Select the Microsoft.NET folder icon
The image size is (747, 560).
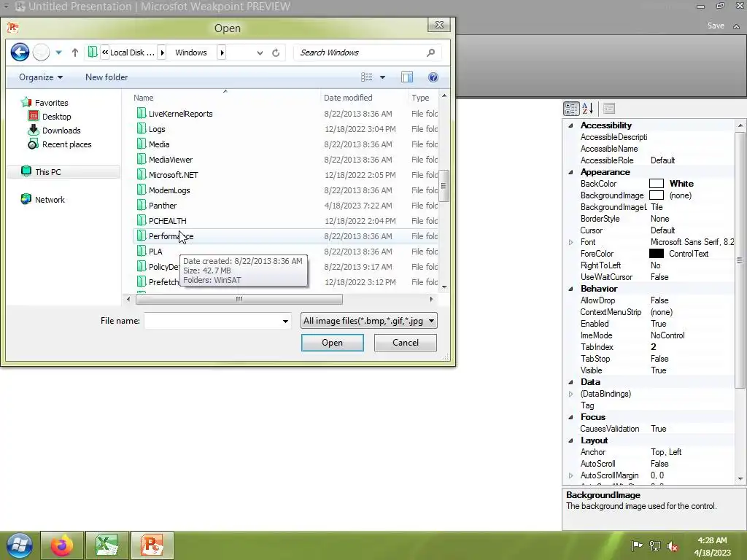[141, 174]
